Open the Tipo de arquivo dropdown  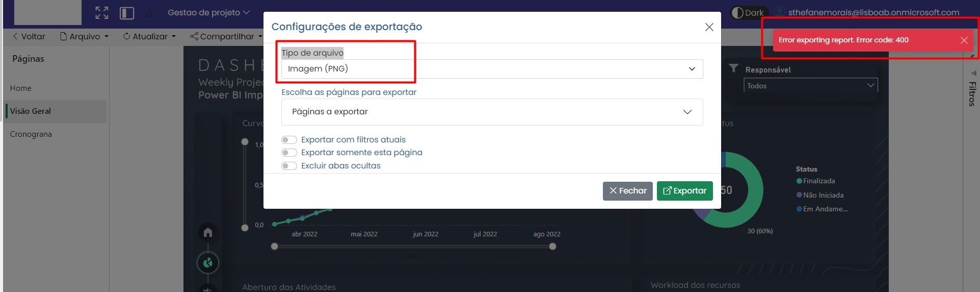pyautogui.click(x=492, y=69)
